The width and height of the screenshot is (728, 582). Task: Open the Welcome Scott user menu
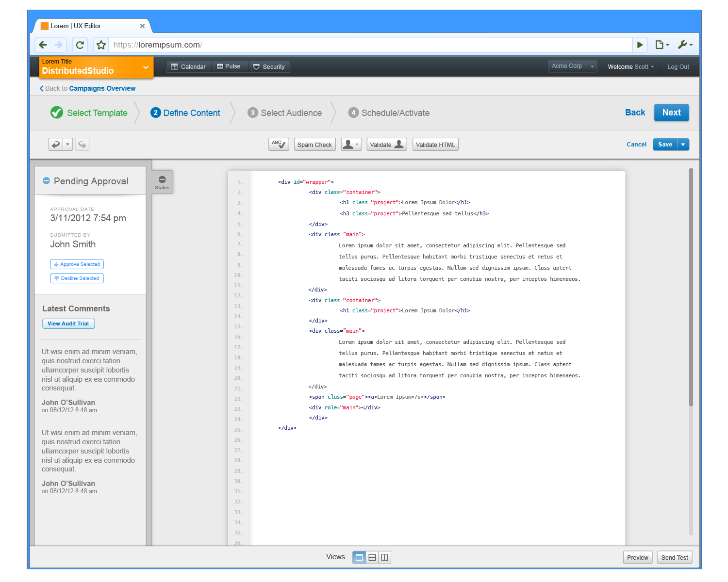[631, 67]
